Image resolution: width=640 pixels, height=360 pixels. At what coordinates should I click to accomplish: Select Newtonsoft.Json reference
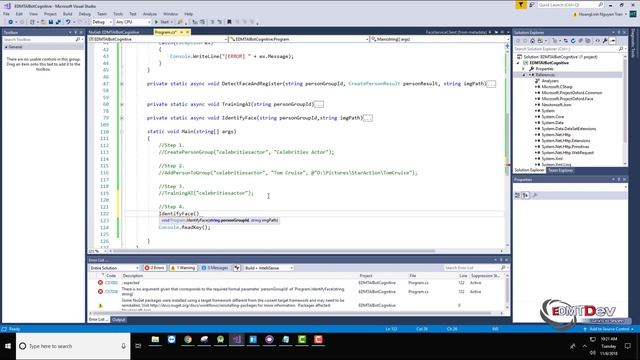[x=556, y=104]
